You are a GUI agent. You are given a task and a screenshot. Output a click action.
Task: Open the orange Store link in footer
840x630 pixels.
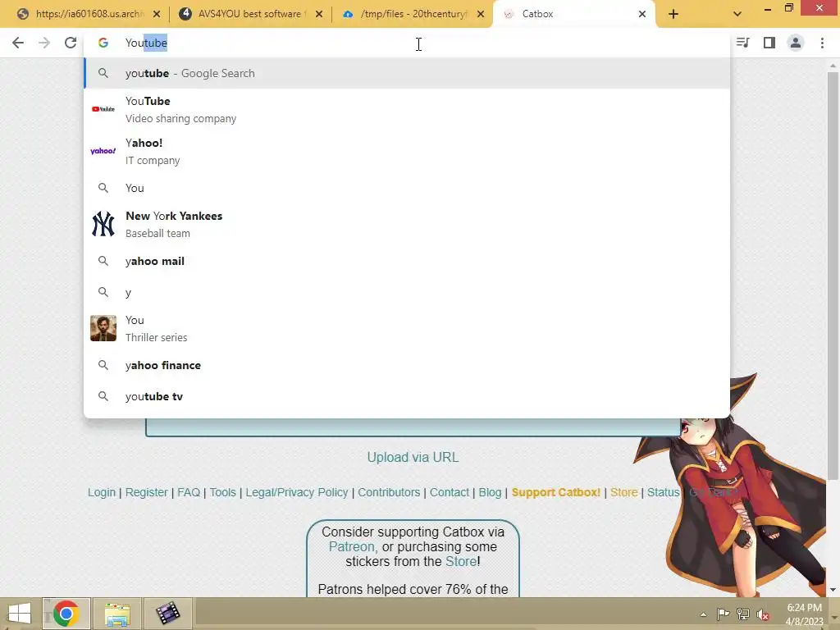click(623, 492)
